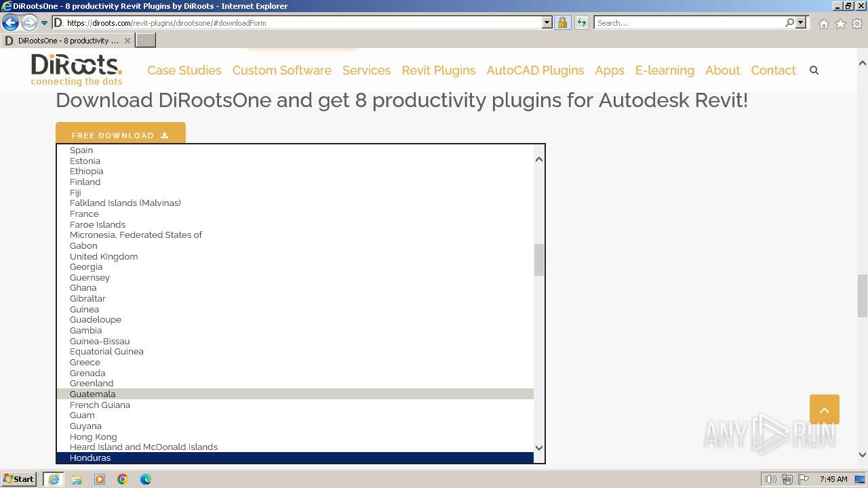The height and width of the screenshot is (488, 868).
Task: Select France in the country list
Action: (295, 213)
